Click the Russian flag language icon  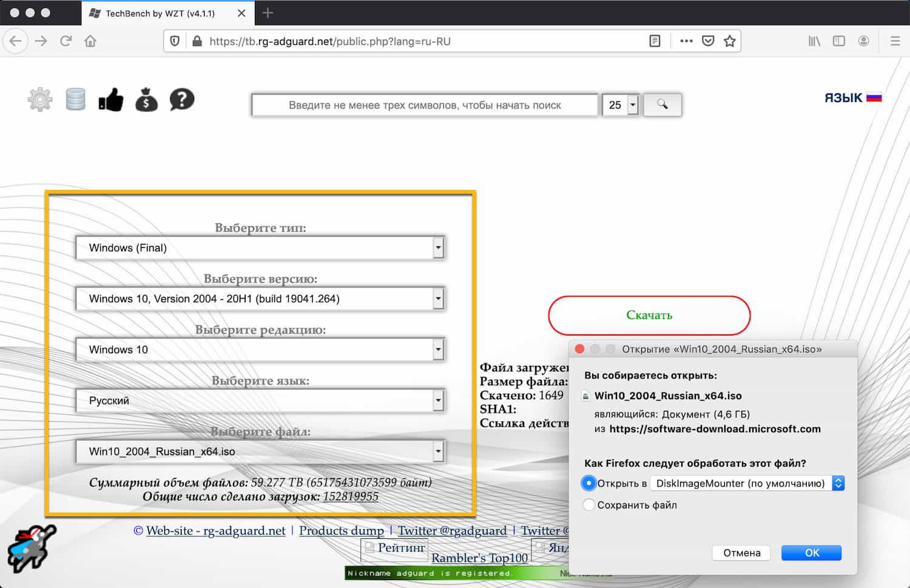tap(874, 97)
